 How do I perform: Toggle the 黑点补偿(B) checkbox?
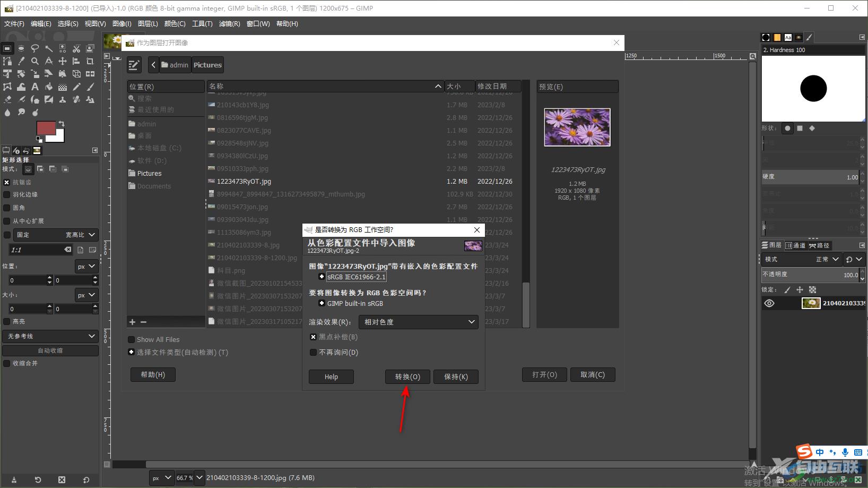click(x=313, y=337)
